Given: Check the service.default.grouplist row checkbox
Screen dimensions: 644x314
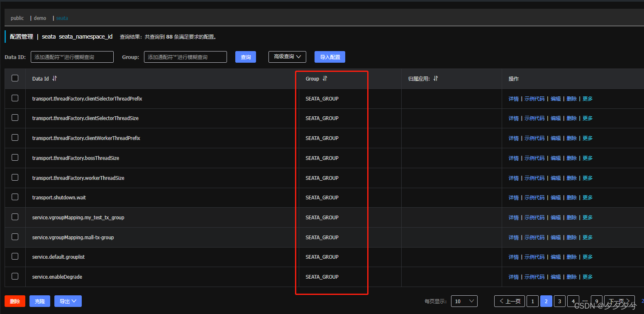Looking at the screenshot, I should click(x=15, y=256).
